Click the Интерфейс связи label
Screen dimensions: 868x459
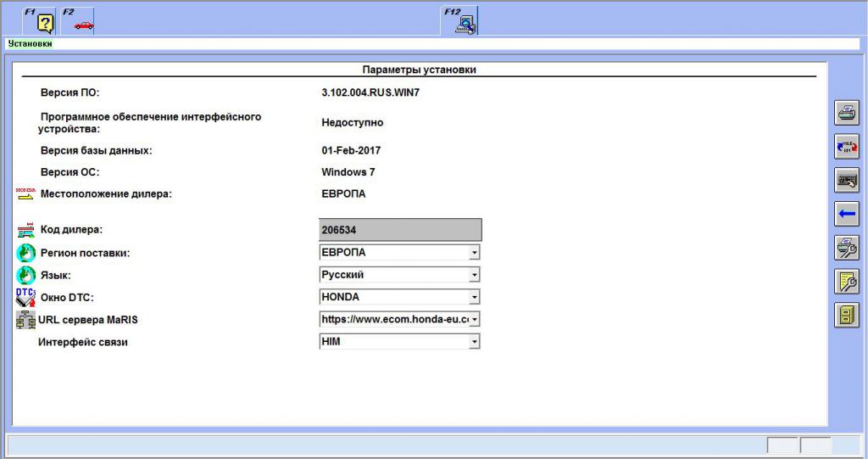click(x=82, y=342)
